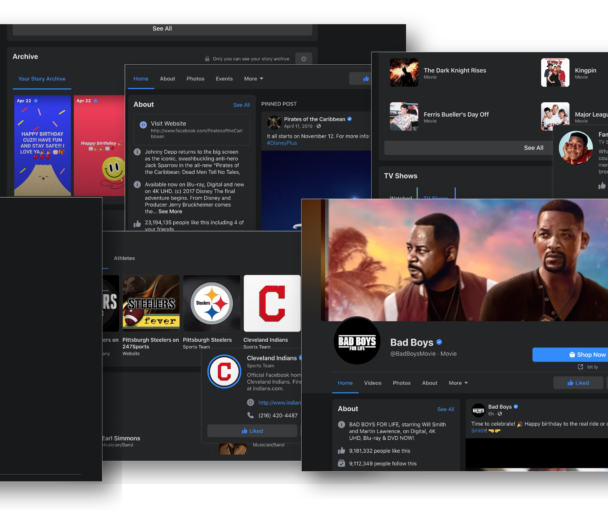
Task: Click the TV Shows heading
Action: point(401,176)
